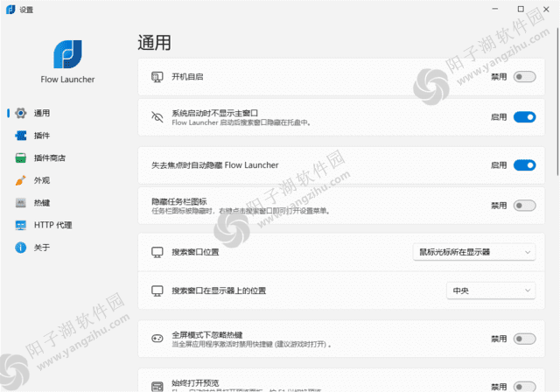This screenshot has height=392, width=560.
Task: Click the 隐藏任务栏图标 label
Action: (179, 201)
